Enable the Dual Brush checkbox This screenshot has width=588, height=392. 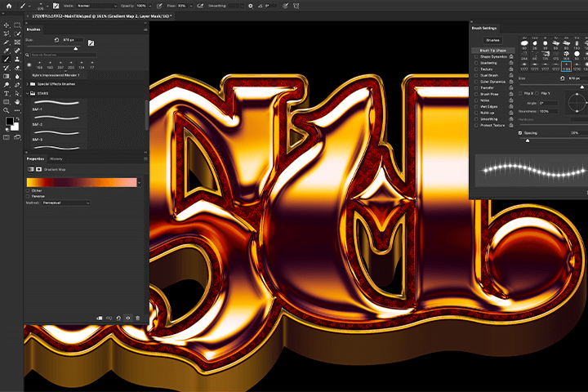(x=476, y=75)
